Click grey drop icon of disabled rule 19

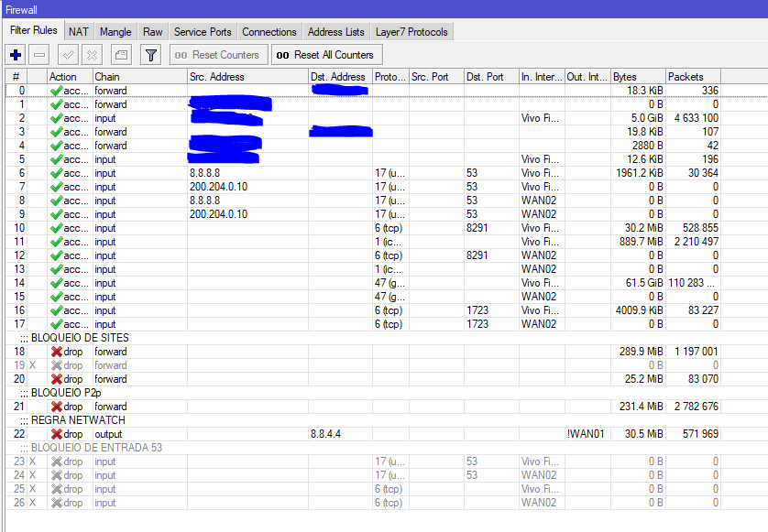pyautogui.click(x=57, y=365)
